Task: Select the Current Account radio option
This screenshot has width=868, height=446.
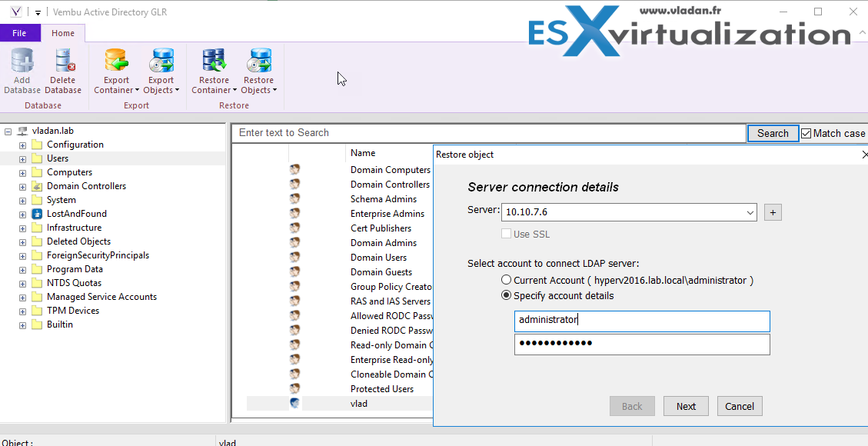Action: (x=506, y=280)
